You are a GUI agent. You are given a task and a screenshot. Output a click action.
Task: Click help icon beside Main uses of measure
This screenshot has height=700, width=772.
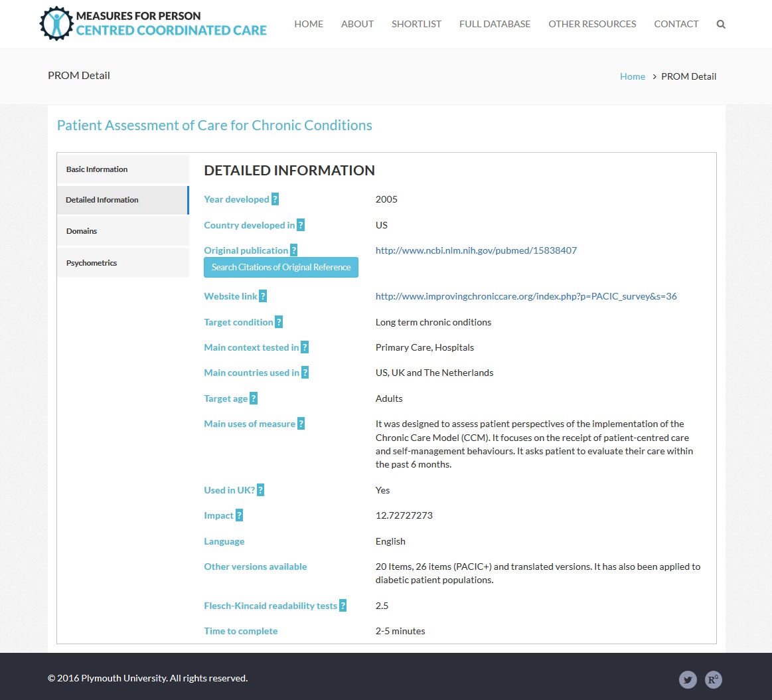301,424
